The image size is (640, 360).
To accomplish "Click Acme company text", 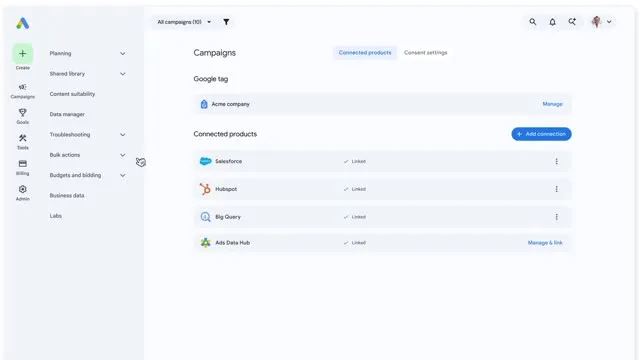I will 230,104.
